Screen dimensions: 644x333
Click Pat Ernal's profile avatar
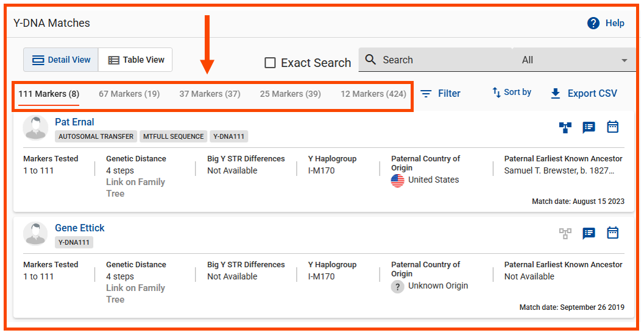[x=35, y=128]
